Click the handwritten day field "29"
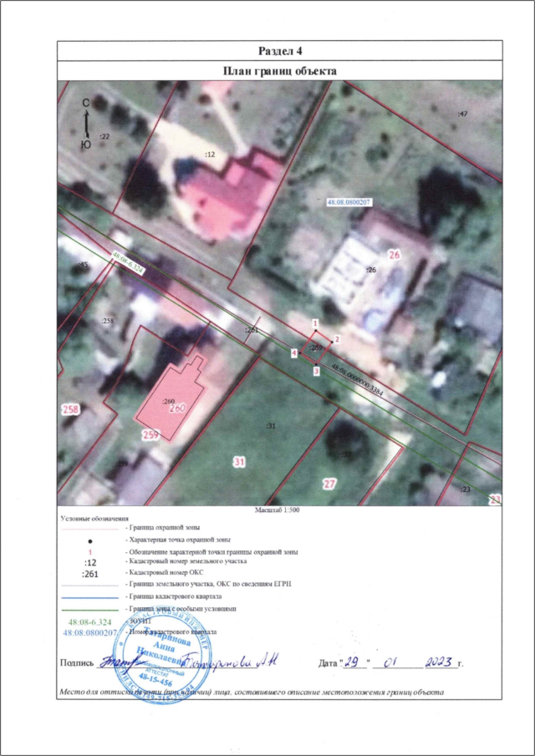 (354, 661)
